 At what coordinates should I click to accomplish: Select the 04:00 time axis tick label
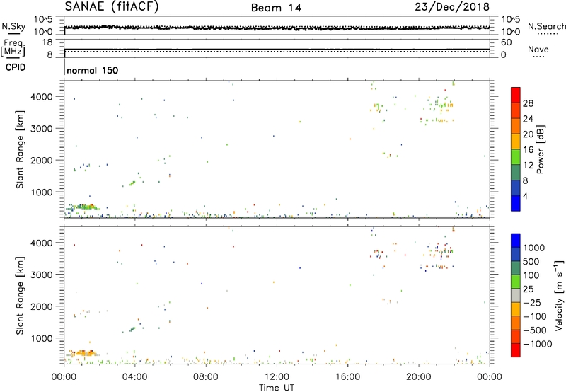134,376
